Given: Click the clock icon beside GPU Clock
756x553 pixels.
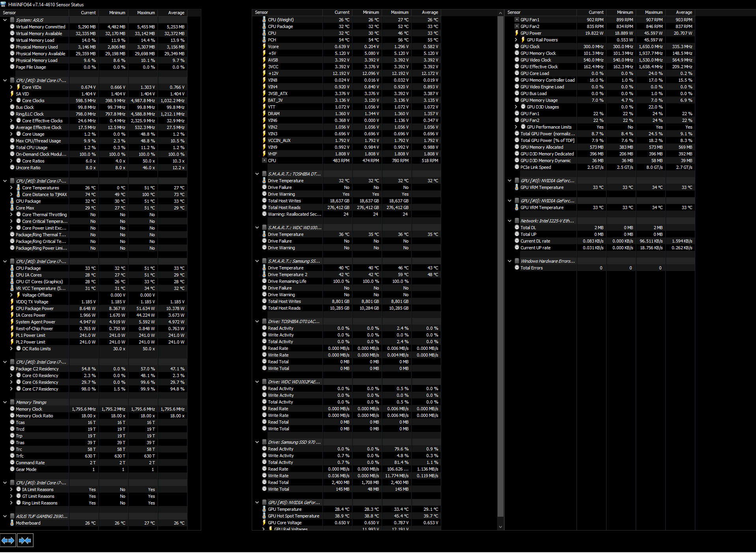Looking at the screenshot, I should [x=516, y=47].
